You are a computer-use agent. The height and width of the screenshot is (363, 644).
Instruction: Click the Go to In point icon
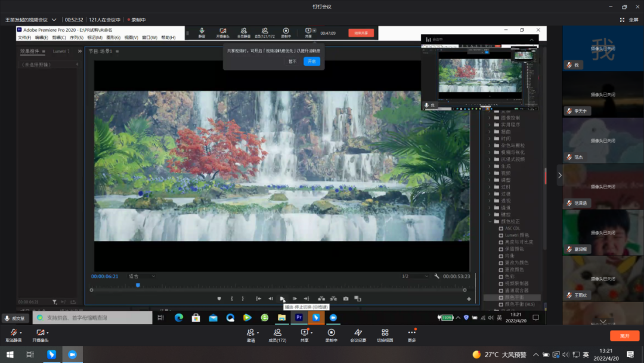point(259,299)
